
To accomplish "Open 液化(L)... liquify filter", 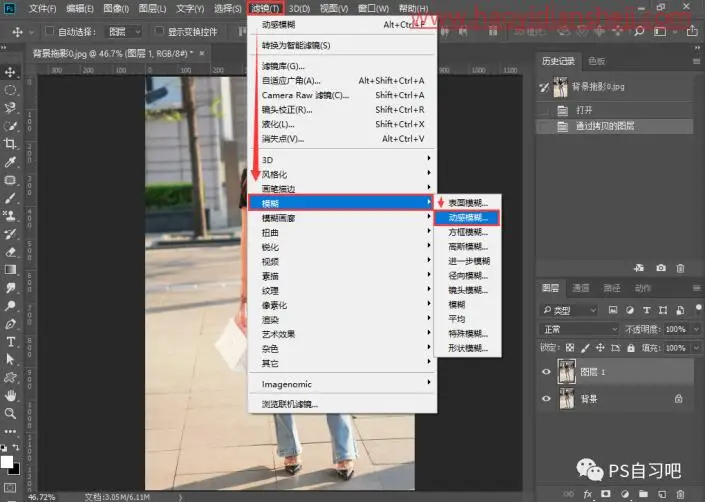I will (x=342, y=124).
